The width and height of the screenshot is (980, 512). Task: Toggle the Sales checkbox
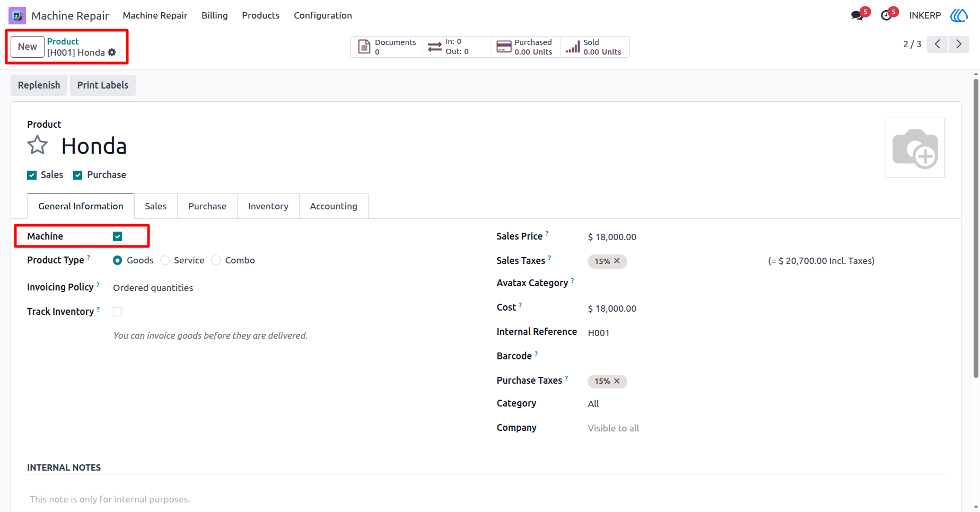[x=32, y=175]
